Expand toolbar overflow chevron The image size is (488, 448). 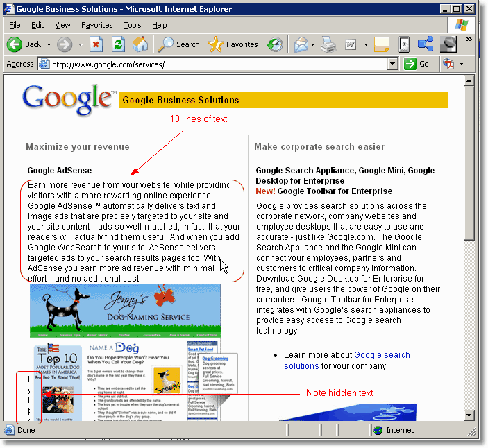pos(469,39)
